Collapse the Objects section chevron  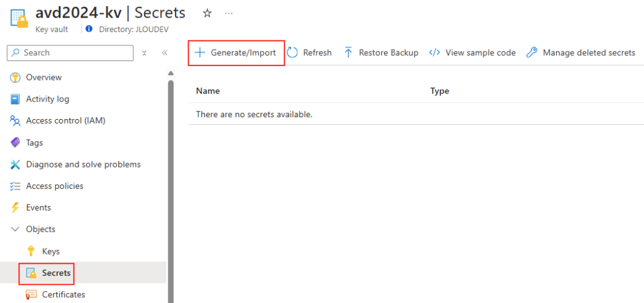tap(15, 229)
